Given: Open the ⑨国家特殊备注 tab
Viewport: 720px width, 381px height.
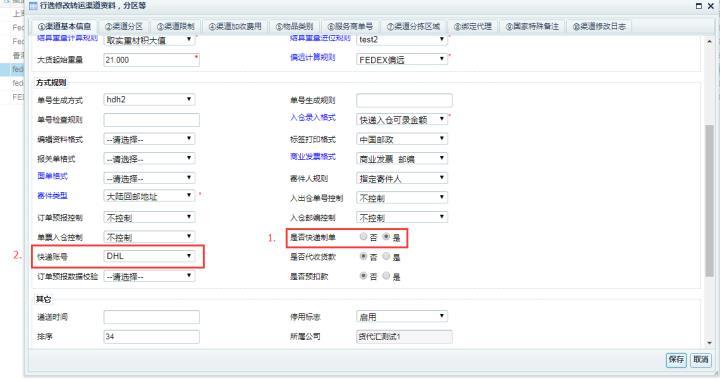Looking at the screenshot, I should pyautogui.click(x=532, y=27).
